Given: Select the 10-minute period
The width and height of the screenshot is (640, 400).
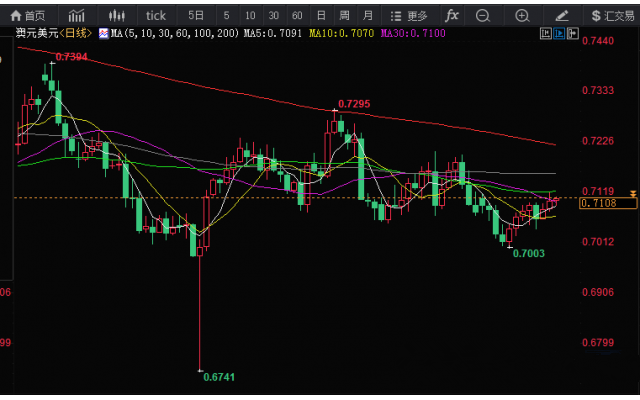Looking at the screenshot, I should click(250, 16).
